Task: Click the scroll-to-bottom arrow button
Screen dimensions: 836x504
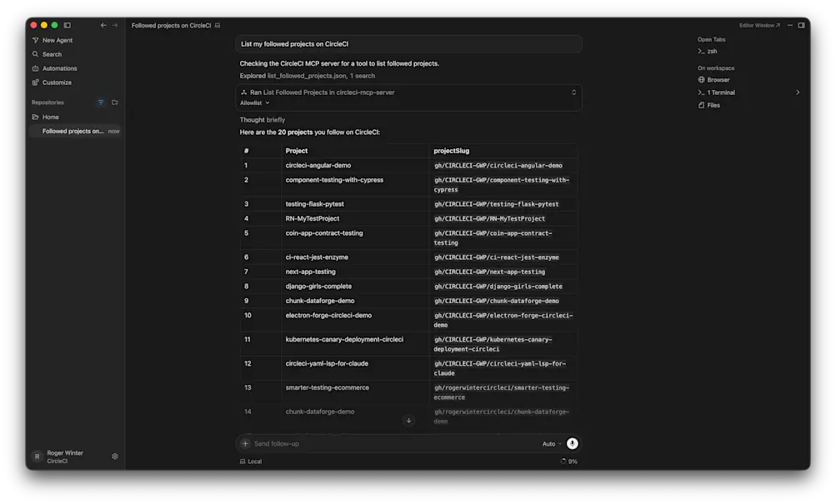Action: pos(408,421)
